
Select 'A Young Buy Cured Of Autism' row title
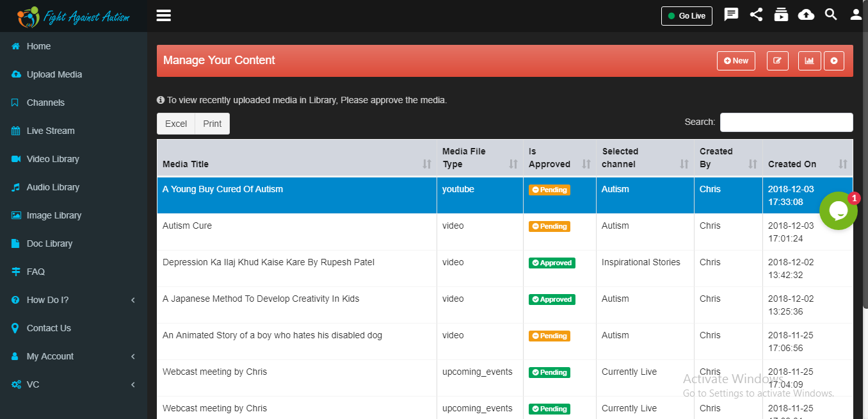coord(223,189)
